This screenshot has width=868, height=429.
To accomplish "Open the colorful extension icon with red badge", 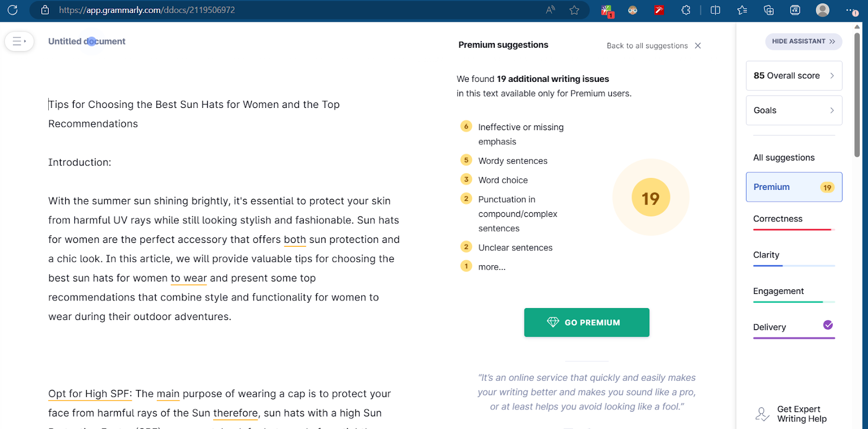I will (607, 10).
